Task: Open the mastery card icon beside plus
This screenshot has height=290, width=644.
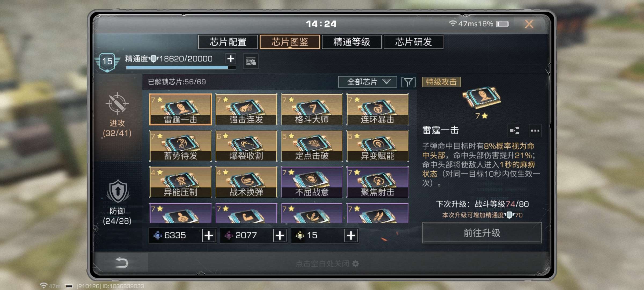Action: (251, 61)
